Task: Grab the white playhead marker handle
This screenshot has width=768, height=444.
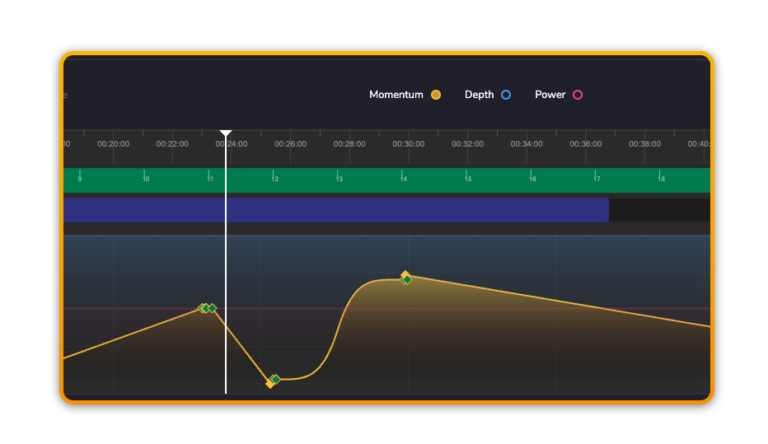Action: 226,133
